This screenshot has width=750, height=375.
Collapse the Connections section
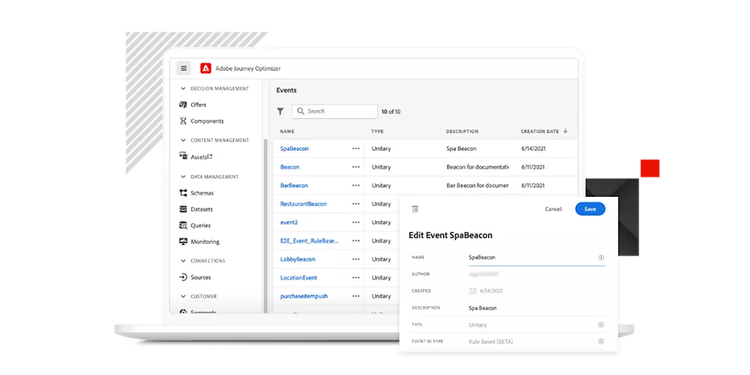click(183, 261)
